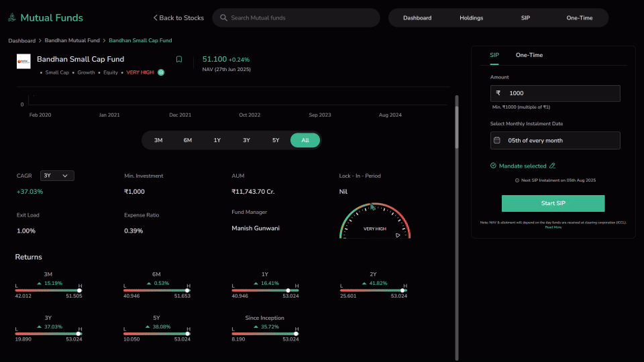Click the Bandhan fund logo thumbnail

(x=23, y=61)
